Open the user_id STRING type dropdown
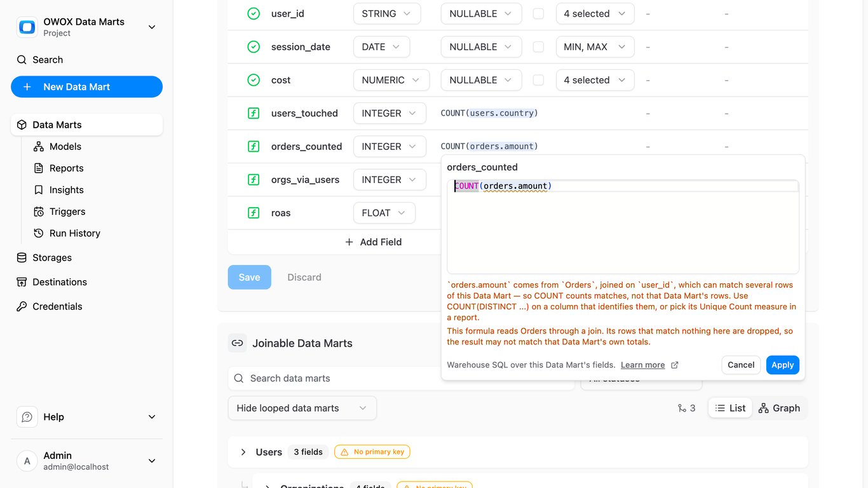Screen dimensions: 868x488 pos(387,13)
